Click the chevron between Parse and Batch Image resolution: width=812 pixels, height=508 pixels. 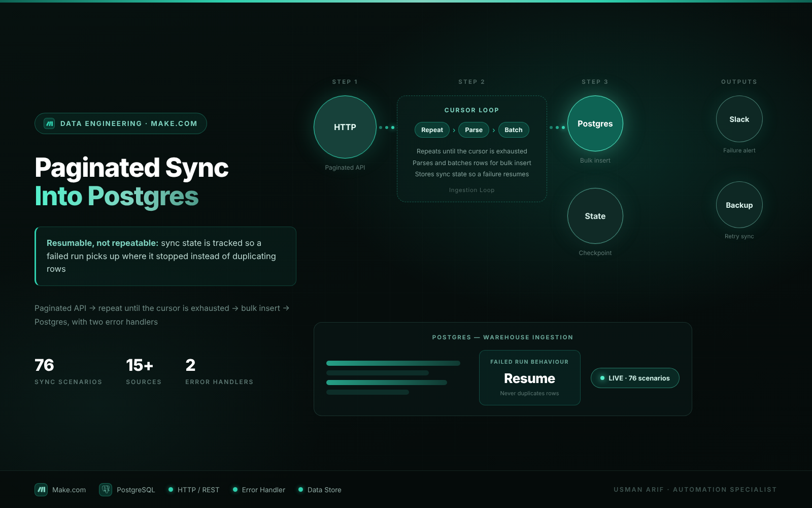pyautogui.click(x=494, y=131)
